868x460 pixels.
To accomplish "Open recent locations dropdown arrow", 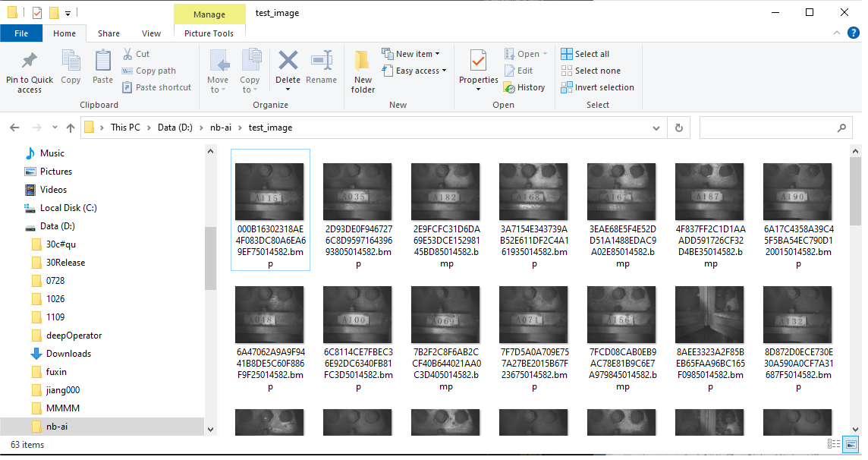I will 55,128.
